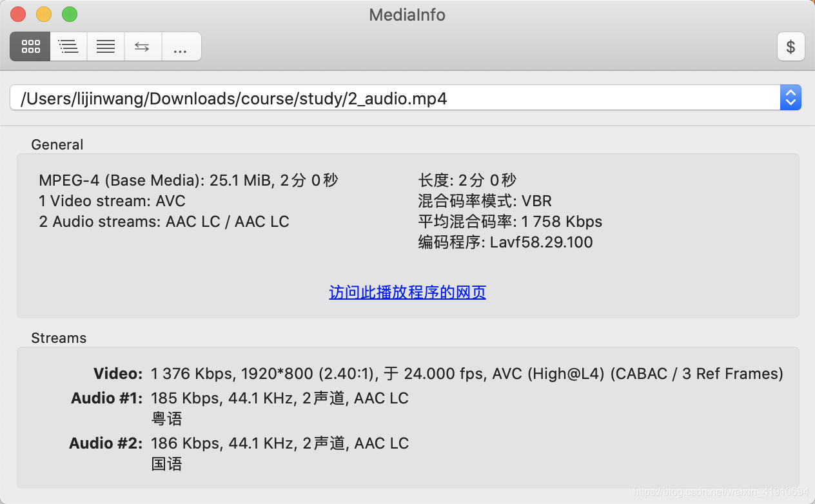The height and width of the screenshot is (504, 815).
Task: Select the Easy grid view icon
Action: click(30, 46)
